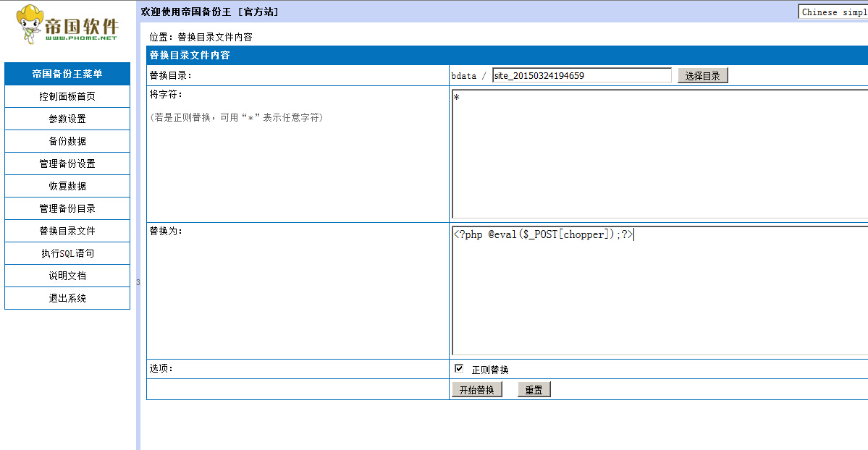868x450 pixels.
Task: Go to 备份数据 page
Action: coord(67,141)
